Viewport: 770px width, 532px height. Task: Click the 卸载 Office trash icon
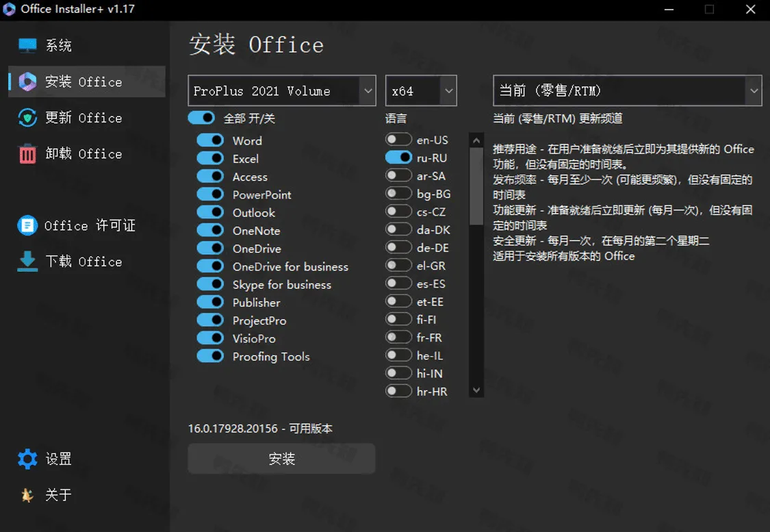[x=27, y=153]
